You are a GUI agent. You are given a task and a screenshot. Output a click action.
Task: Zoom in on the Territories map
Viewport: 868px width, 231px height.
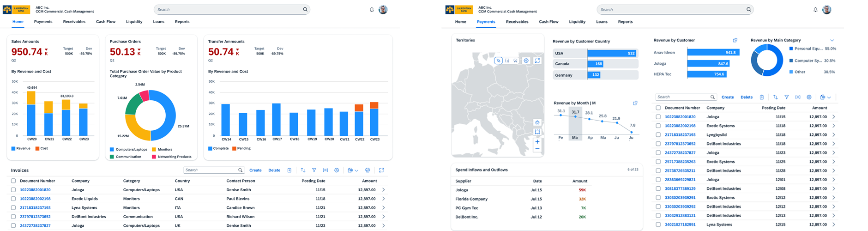point(537,142)
